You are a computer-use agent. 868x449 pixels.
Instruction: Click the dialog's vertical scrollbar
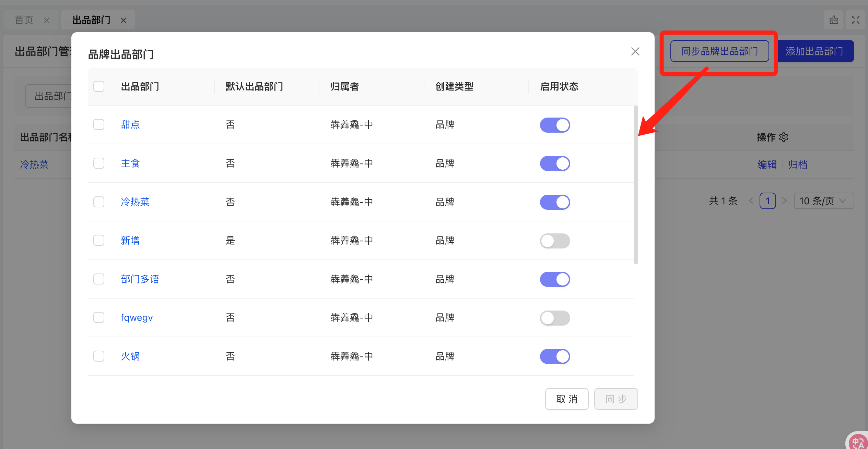pyautogui.click(x=636, y=185)
